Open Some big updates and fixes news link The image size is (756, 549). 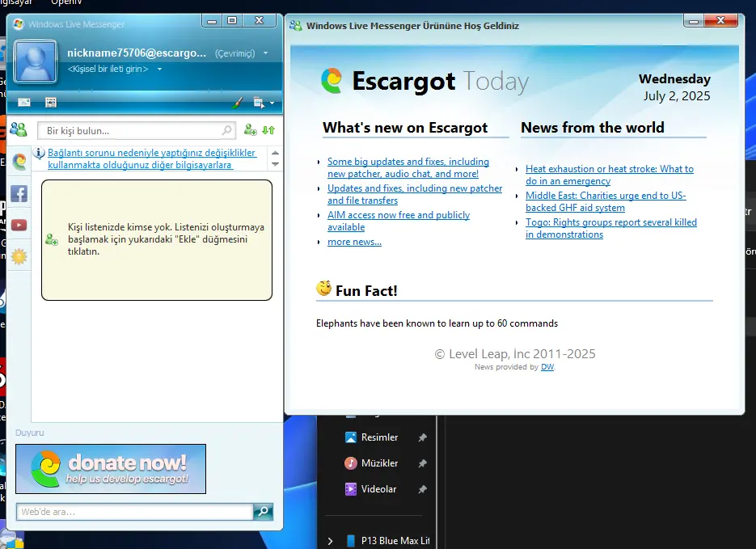408,167
